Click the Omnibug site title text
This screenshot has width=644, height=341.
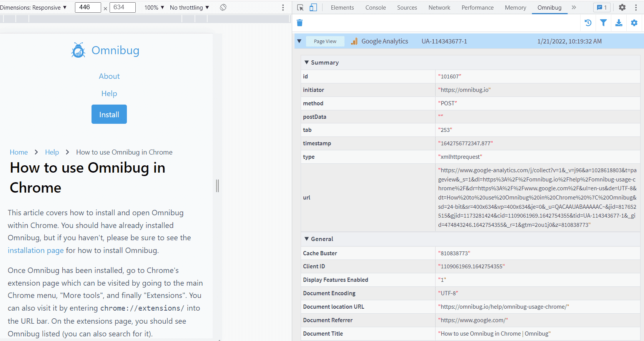115,50
